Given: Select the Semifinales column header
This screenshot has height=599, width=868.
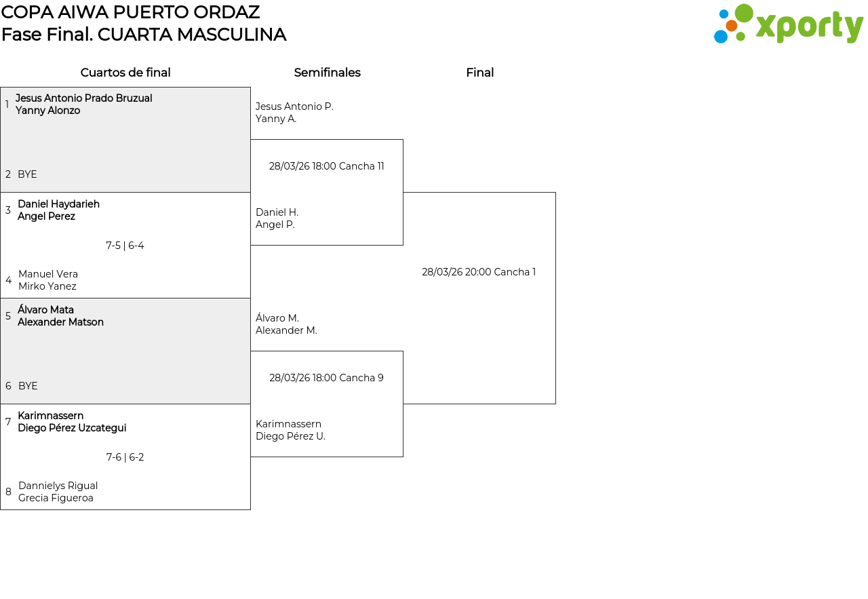Looking at the screenshot, I should [x=327, y=73].
